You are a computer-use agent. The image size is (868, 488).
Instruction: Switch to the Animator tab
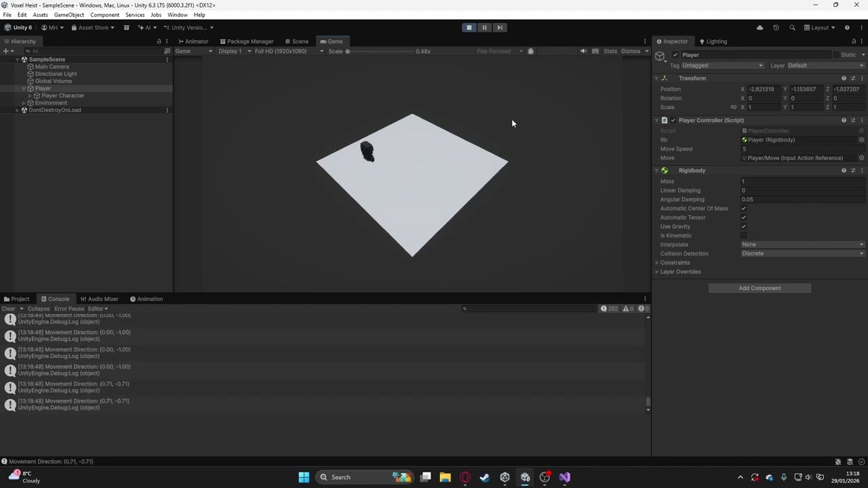tap(193, 41)
